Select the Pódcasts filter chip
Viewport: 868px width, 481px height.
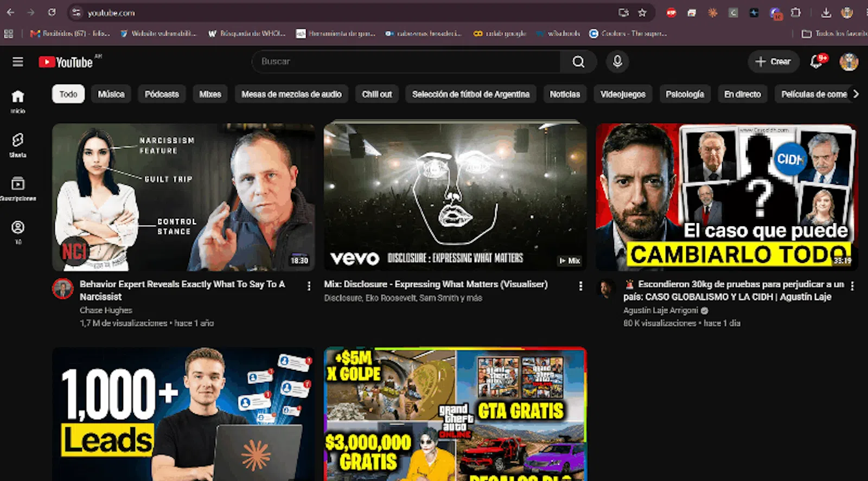click(162, 94)
